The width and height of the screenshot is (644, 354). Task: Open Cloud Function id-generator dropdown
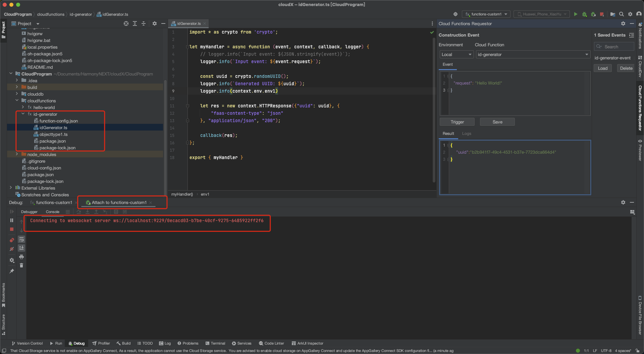coord(533,54)
